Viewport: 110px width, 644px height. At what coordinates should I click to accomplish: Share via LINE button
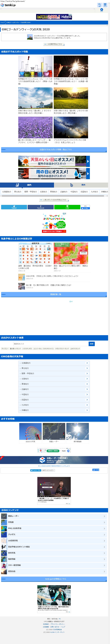(67, 207)
